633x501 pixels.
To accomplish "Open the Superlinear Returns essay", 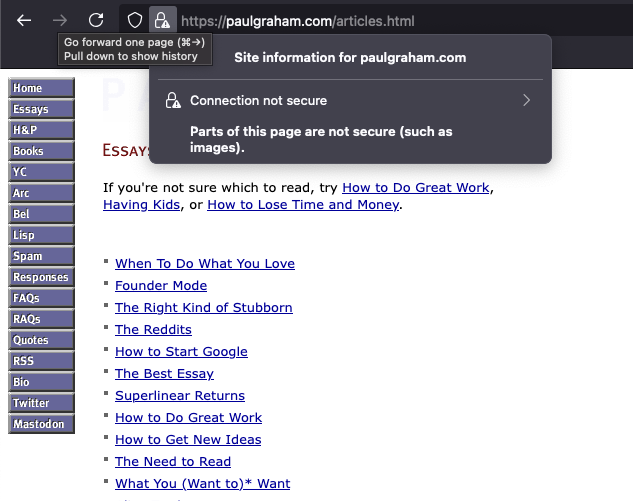I will [x=180, y=396].
